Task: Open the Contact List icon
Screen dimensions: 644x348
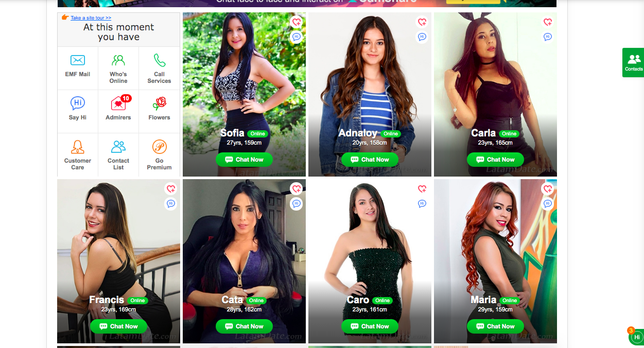Action: pyautogui.click(x=118, y=147)
